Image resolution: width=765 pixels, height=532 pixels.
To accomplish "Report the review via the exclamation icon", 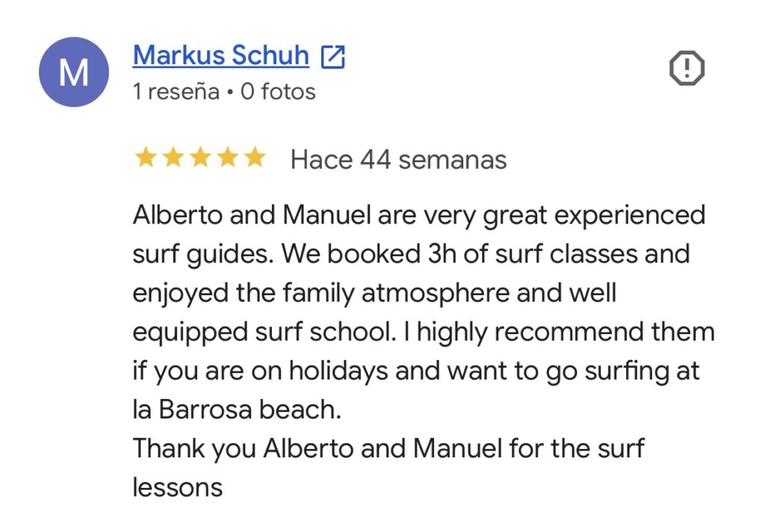I will pos(687,68).
